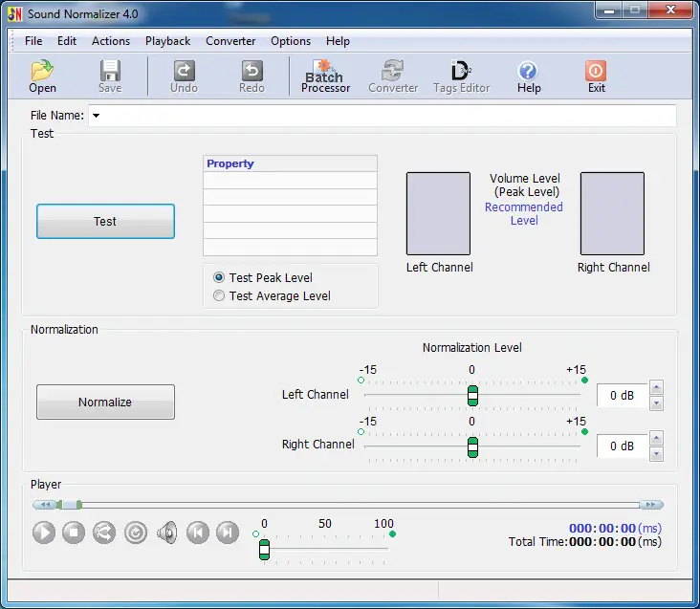Click the Help question mark icon
Viewport: 700px width, 609px height.
[529, 76]
